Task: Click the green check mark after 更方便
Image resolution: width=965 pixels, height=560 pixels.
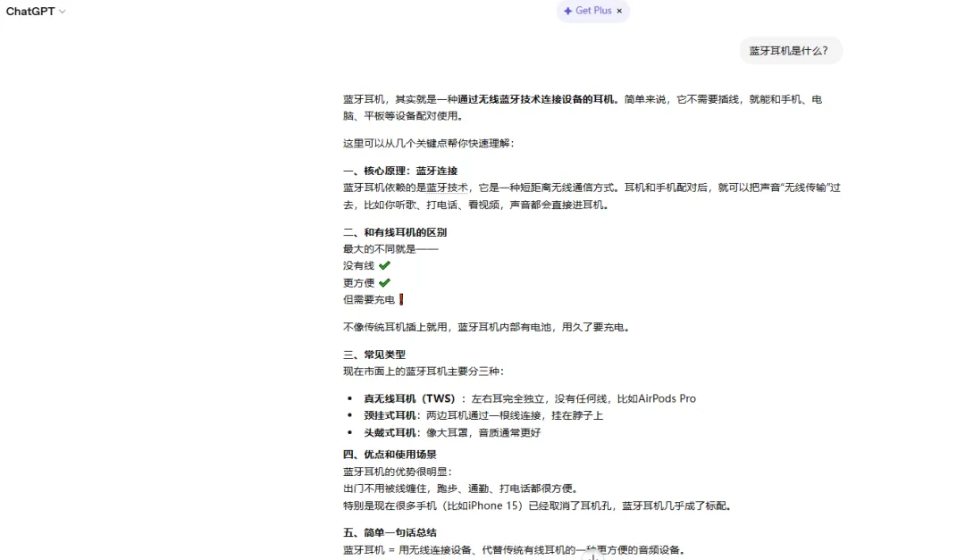Action: pos(384,283)
